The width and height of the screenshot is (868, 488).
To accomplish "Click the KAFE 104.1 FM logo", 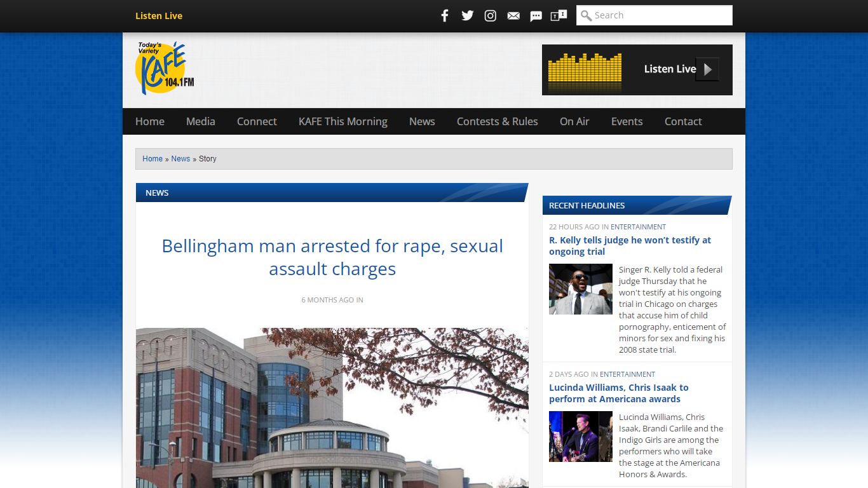I will coord(165,69).
